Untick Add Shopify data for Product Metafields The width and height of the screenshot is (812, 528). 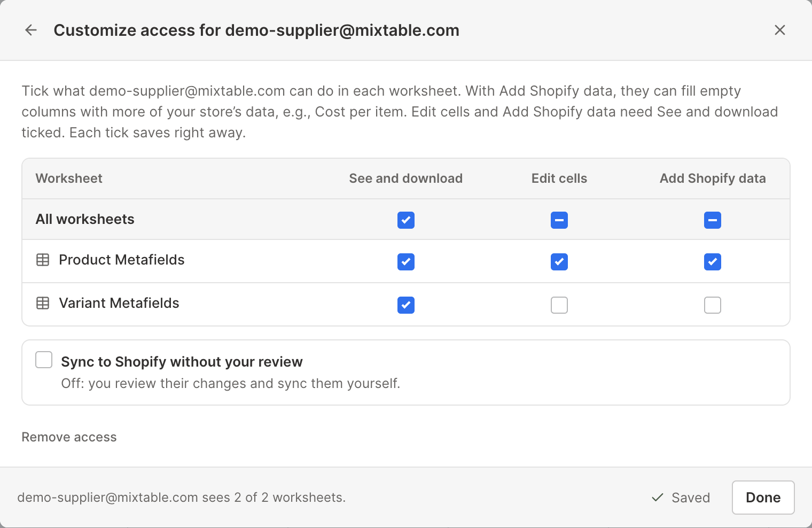pyautogui.click(x=713, y=262)
